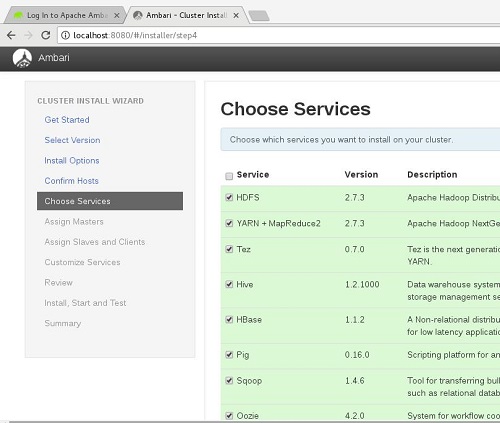Click Assign Masters wizard step
This screenshot has width=500, height=423.
pos(74,222)
